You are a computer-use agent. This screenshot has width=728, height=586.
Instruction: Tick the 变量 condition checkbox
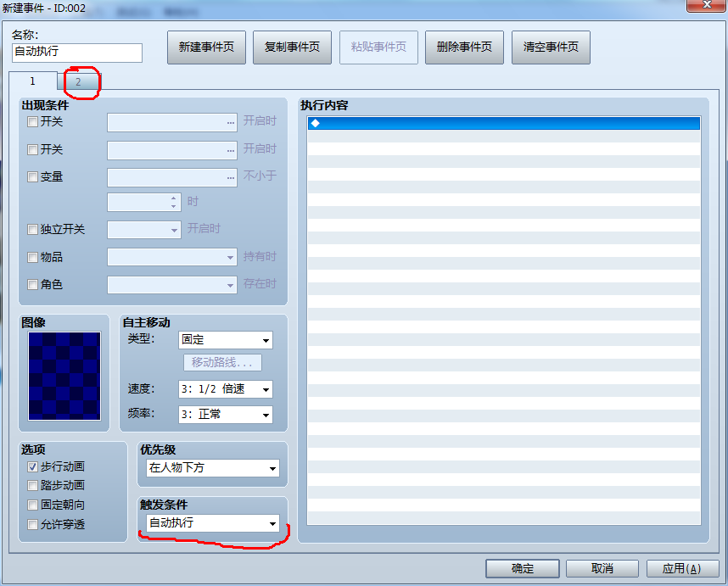click(x=32, y=176)
